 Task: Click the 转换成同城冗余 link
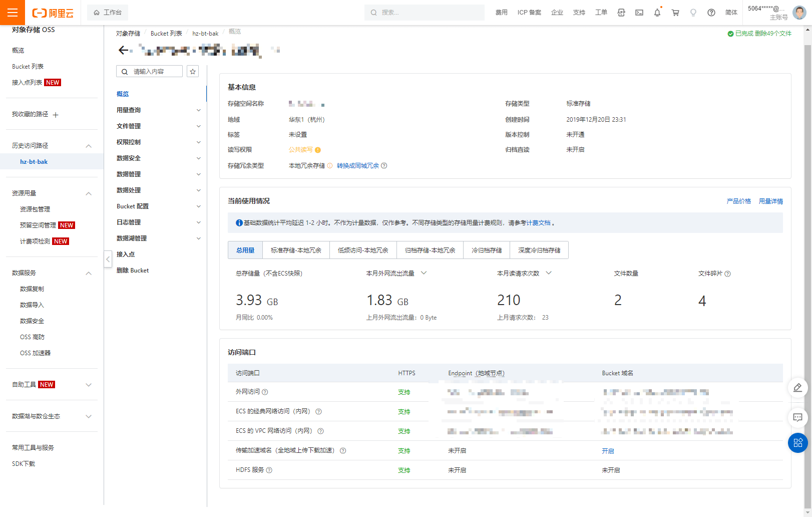pos(357,166)
